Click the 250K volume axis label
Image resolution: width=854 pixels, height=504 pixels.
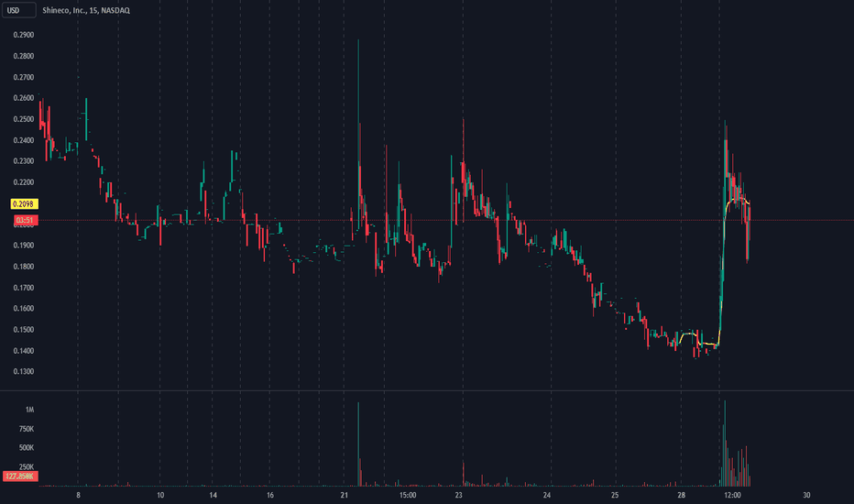27,467
